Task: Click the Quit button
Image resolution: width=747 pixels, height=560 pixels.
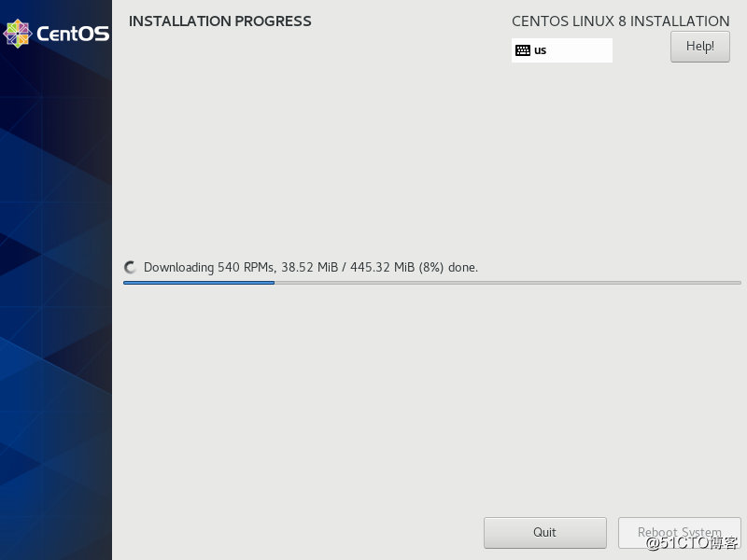Action: 545,532
